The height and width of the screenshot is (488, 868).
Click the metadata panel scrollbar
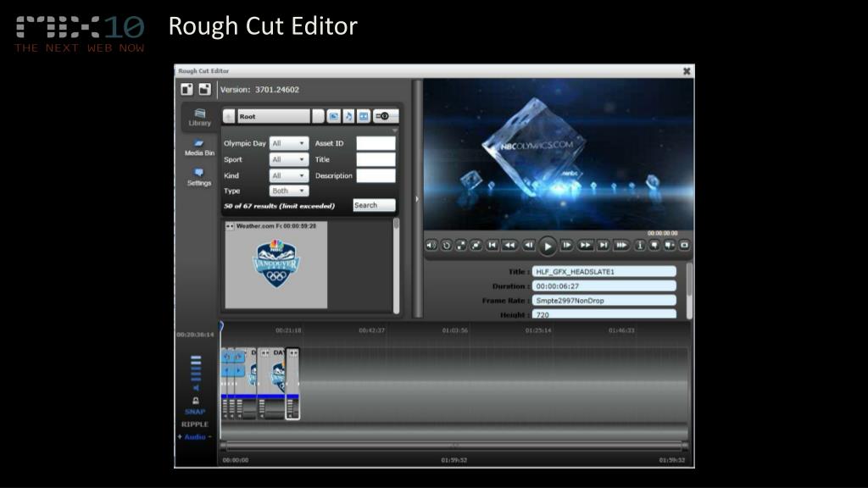click(x=689, y=291)
